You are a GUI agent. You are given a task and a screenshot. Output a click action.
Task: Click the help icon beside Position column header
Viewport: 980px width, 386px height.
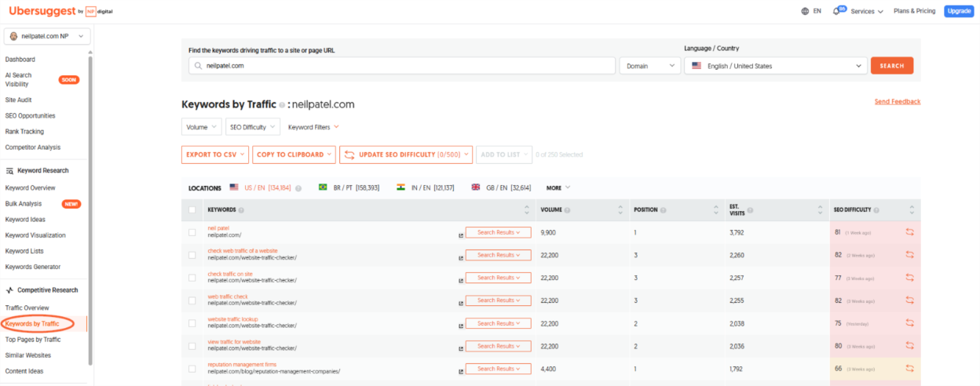click(x=664, y=210)
